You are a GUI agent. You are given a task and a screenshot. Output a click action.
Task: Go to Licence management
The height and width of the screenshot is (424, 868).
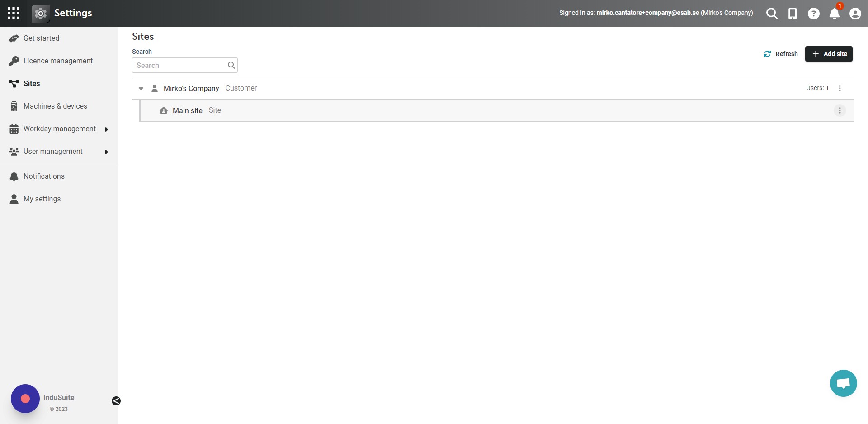[x=59, y=61]
